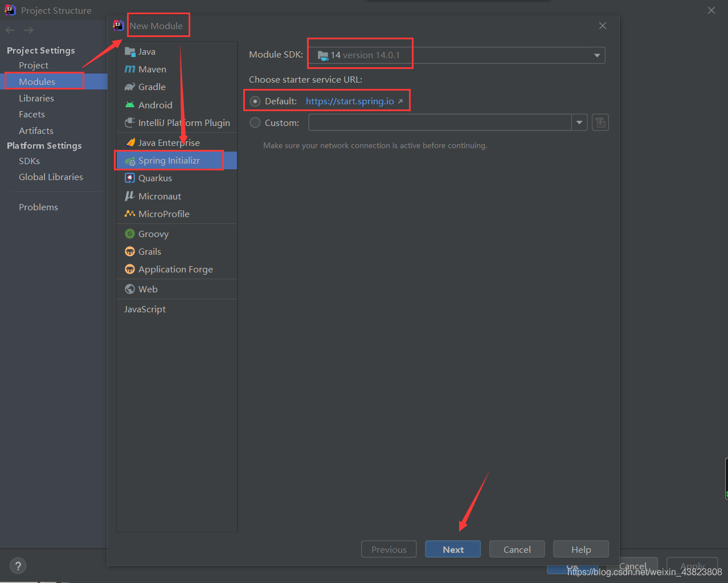The width and height of the screenshot is (728, 583).
Task: Click the Micronaut mu icon
Action: pyautogui.click(x=130, y=196)
